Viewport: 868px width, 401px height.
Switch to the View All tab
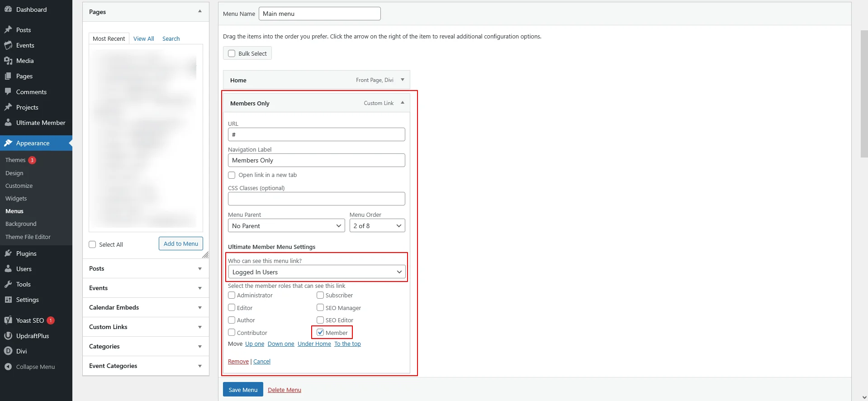click(143, 39)
